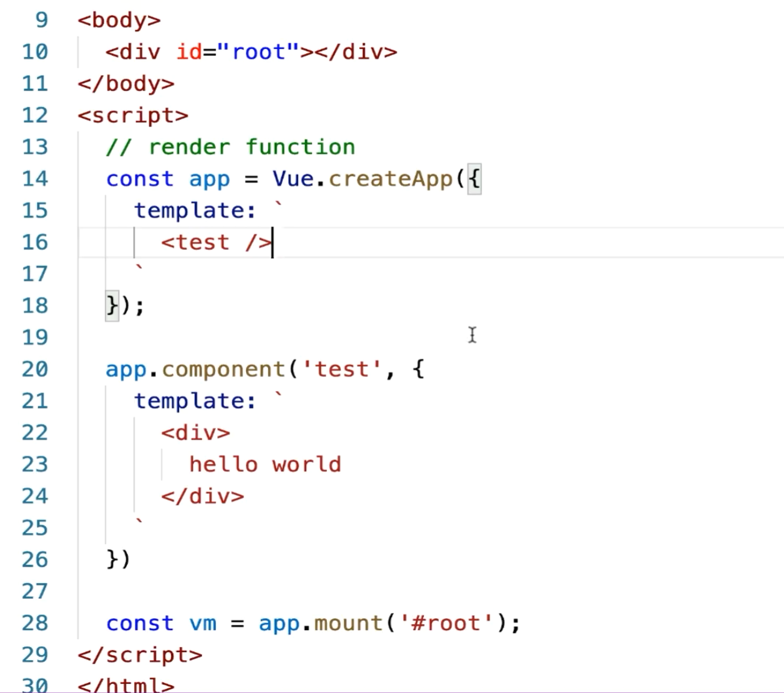Click the </div> tag on line 24
The image size is (784, 693).
[x=202, y=497]
